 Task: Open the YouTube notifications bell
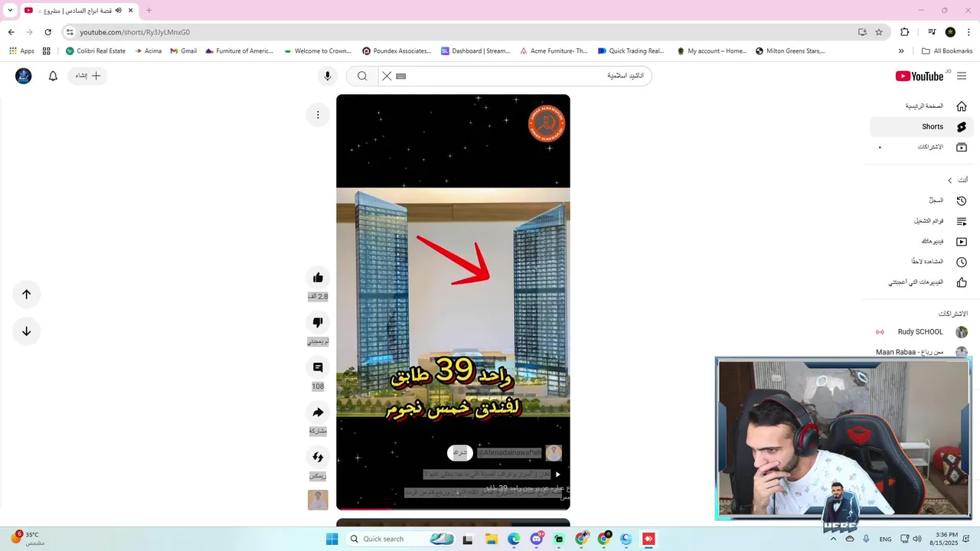[53, 76]
